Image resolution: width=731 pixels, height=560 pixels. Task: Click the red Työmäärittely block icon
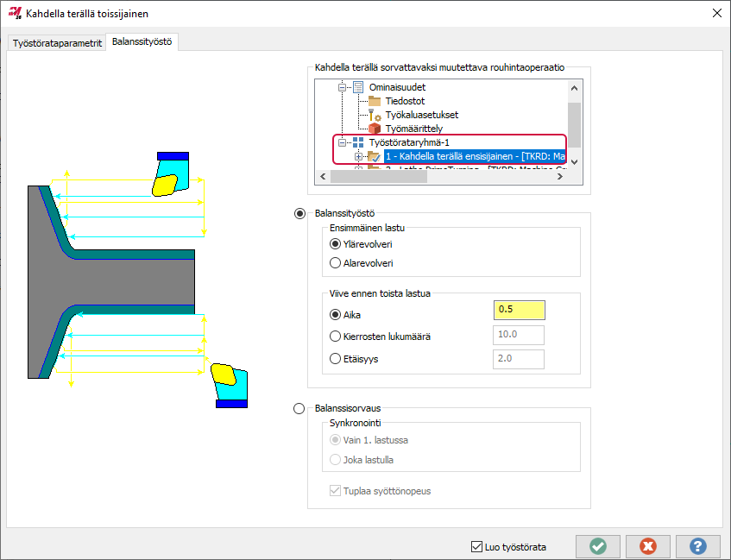[x=375, y=129]
